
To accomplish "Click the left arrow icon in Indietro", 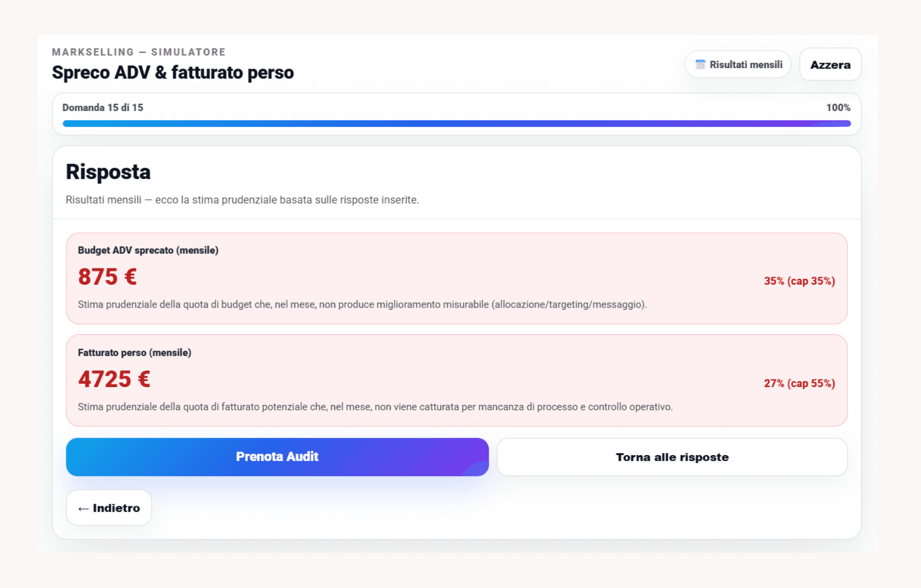I will [83, 509].
